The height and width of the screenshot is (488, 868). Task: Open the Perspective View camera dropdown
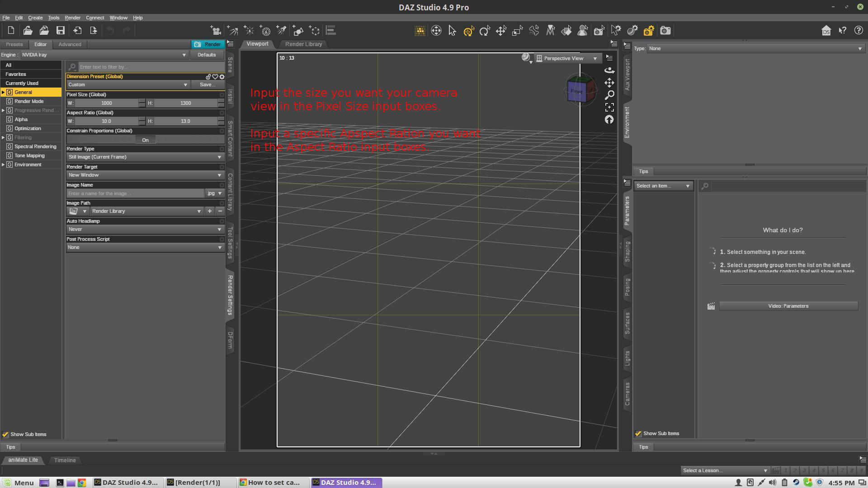568,58
